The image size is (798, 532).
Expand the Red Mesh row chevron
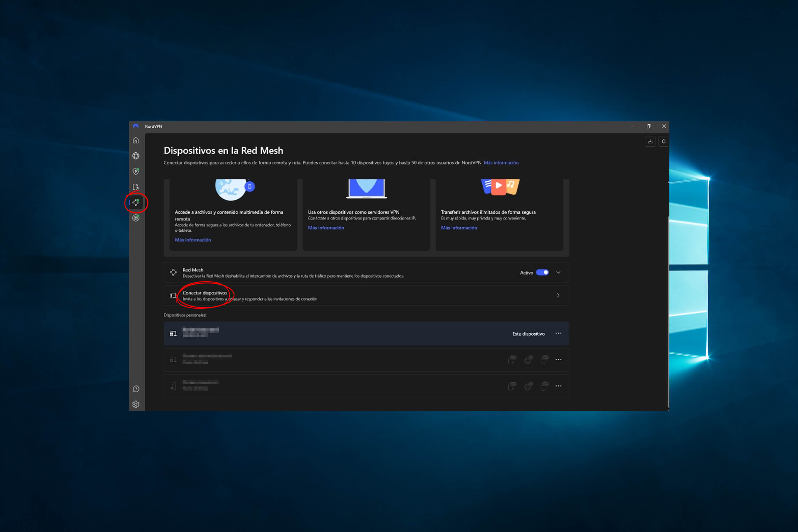click(x=559, y=273)
